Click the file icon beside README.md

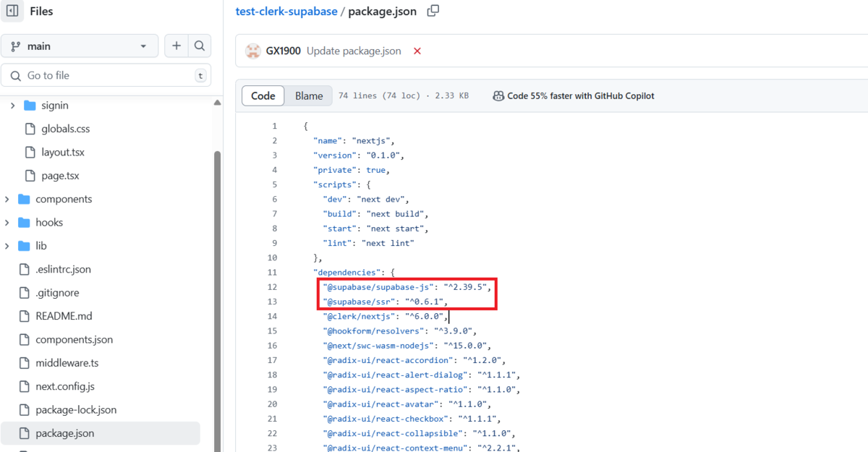coord(24,316)
